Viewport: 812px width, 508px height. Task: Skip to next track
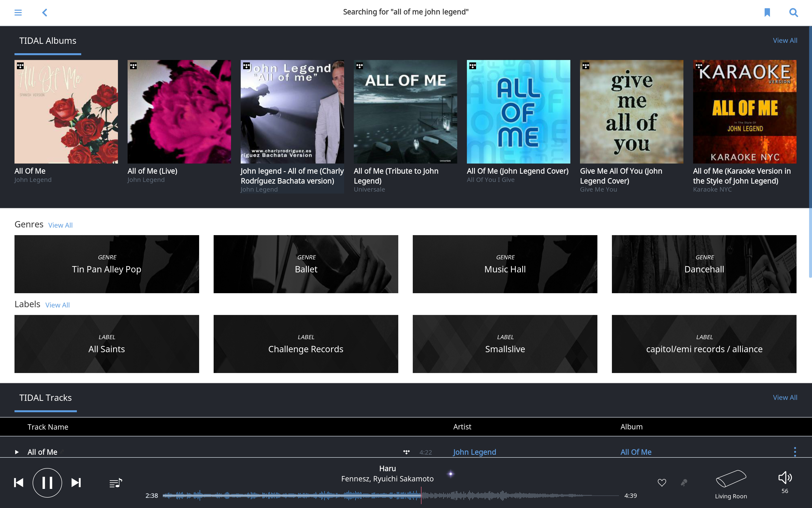(76, 483)
